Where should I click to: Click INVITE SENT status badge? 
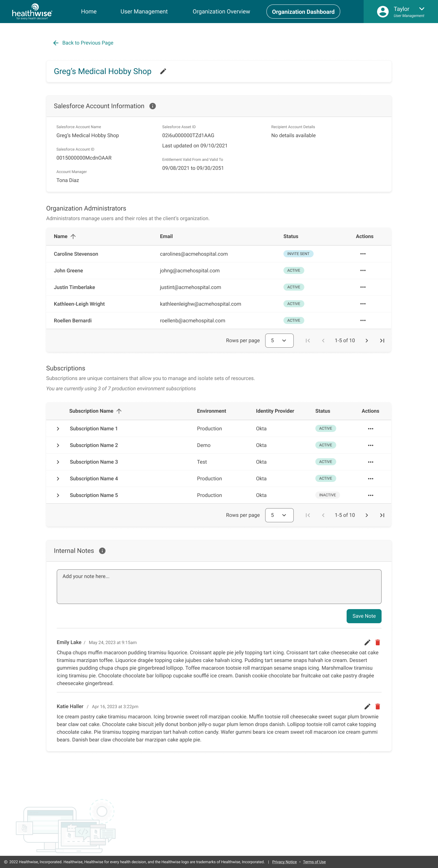(298, 254)
